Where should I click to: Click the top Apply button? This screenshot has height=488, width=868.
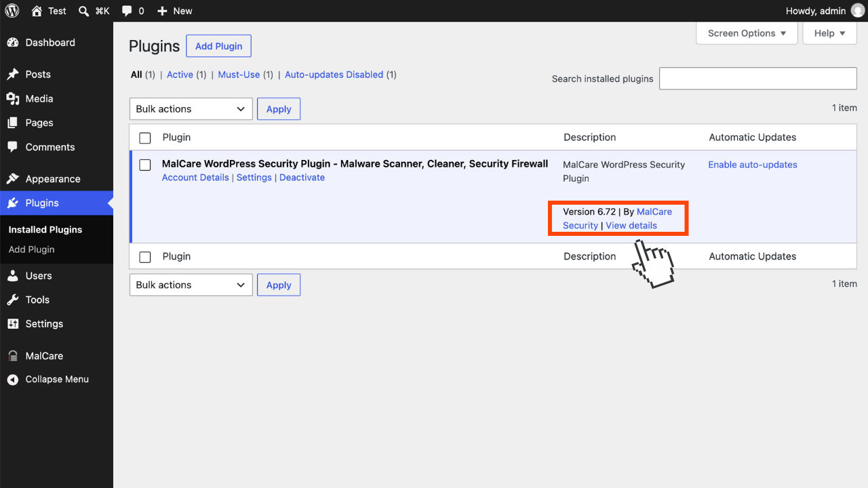[x=279, y=109]
